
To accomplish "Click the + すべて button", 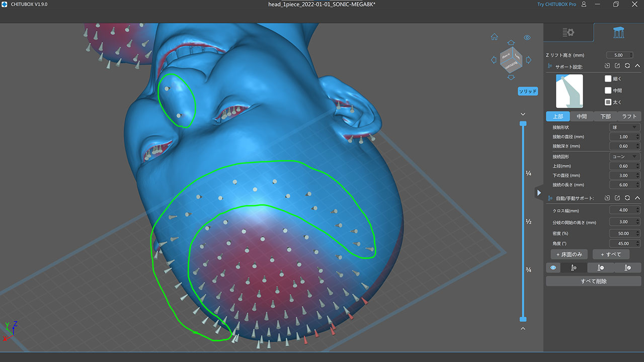I will (611, 254).
